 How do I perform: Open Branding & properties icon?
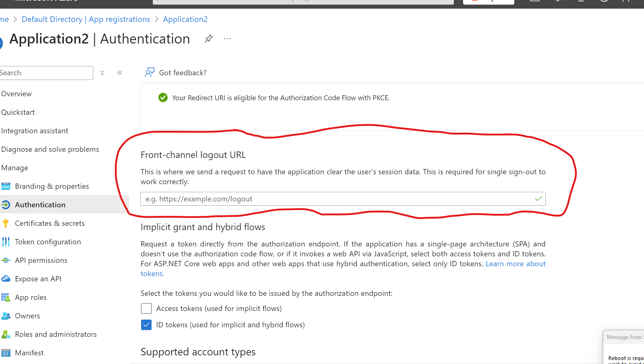pos(6,186)
